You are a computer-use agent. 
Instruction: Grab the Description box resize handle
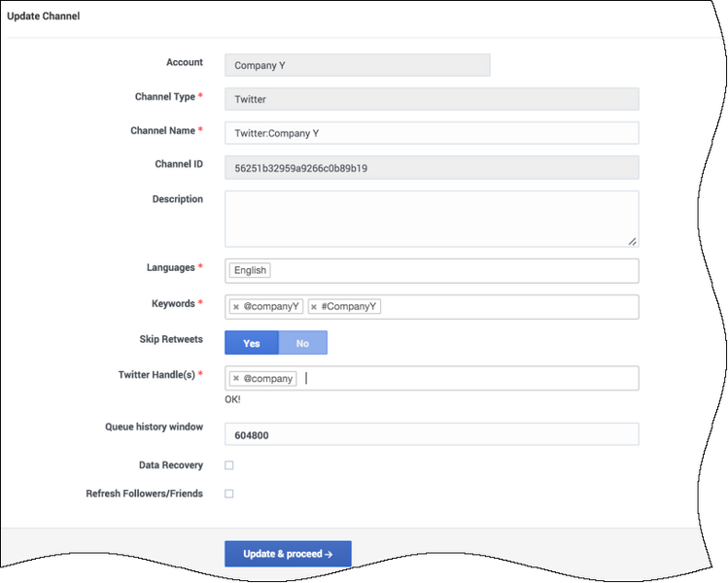click(x=633, y=241)
